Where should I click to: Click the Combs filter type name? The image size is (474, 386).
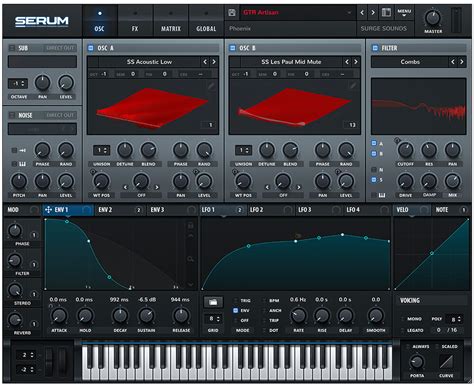pyautogui.click(x=410, y=62)
